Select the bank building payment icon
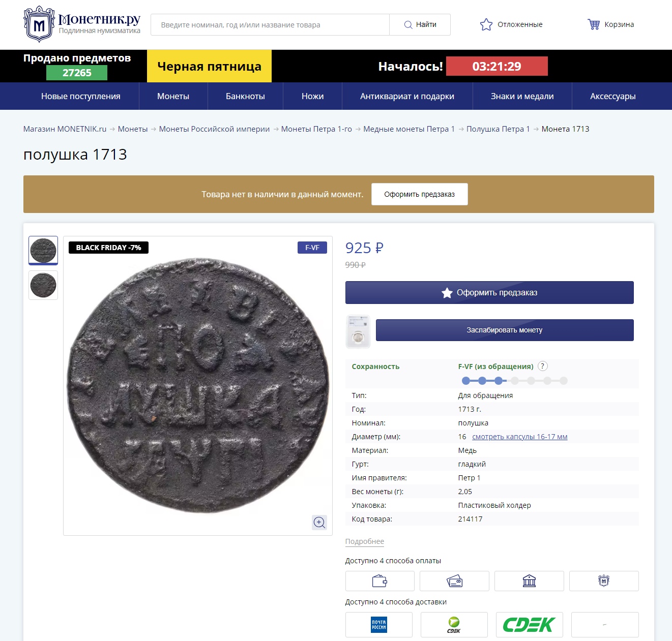The width and height of the screenshot is (672, 641). click(x=529, y=581)
